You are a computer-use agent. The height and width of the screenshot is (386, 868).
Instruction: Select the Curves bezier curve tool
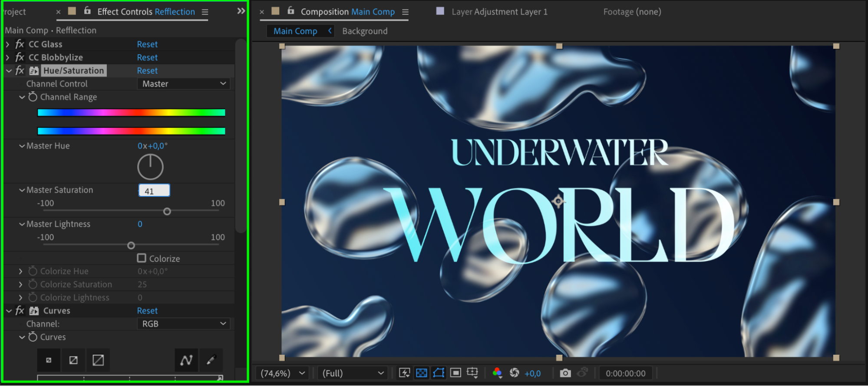coord(186,360)
